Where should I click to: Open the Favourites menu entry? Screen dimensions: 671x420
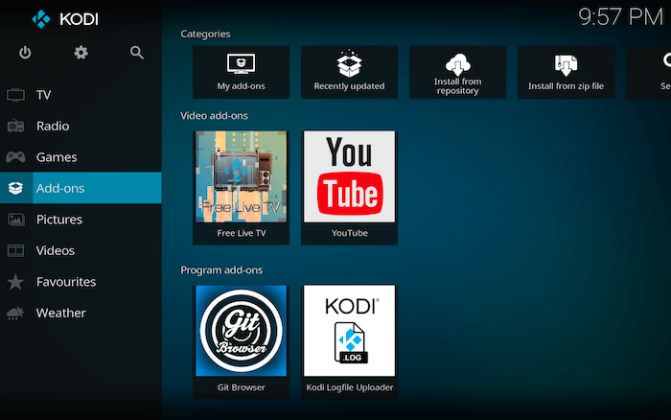click(x=80, y=282)
